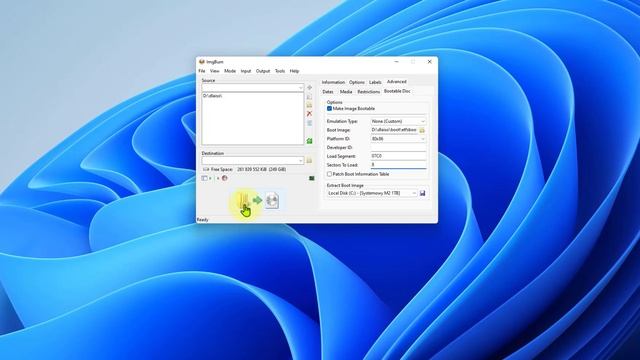Image resolution: width=640 pixels, height=360 pixels.
Task: Open the Input menu
Action: (246, 71)
